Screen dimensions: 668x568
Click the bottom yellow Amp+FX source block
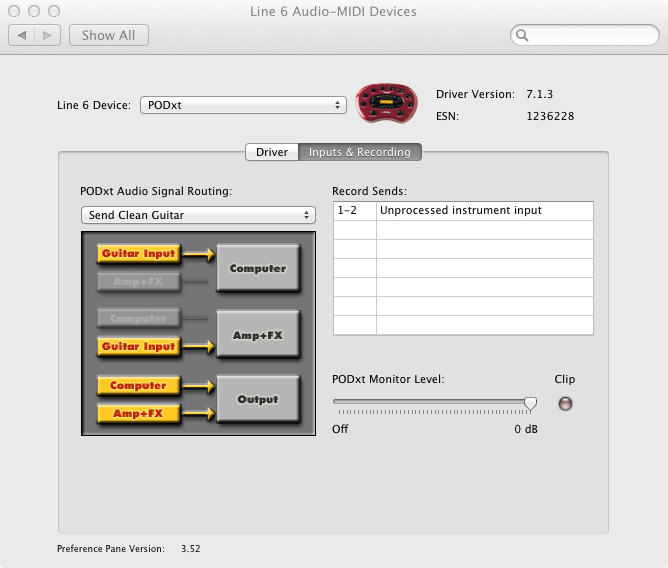[x=138, y=413]
